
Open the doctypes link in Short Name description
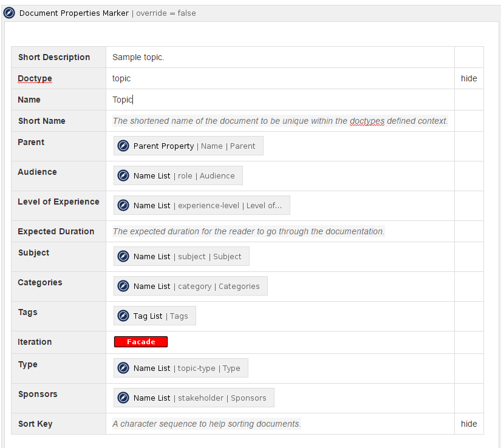tap(367, 121)
